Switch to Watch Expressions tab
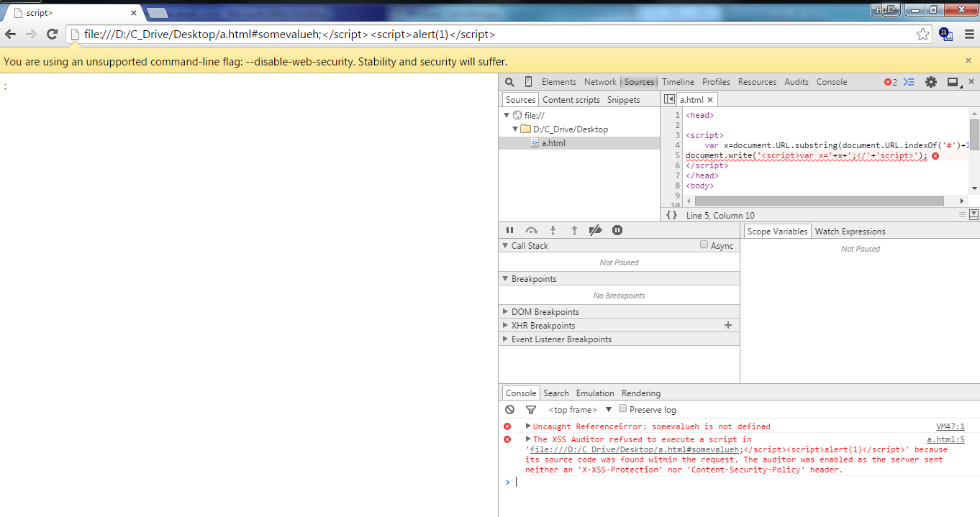Screen dimensions: 980x517 [850, 232]
